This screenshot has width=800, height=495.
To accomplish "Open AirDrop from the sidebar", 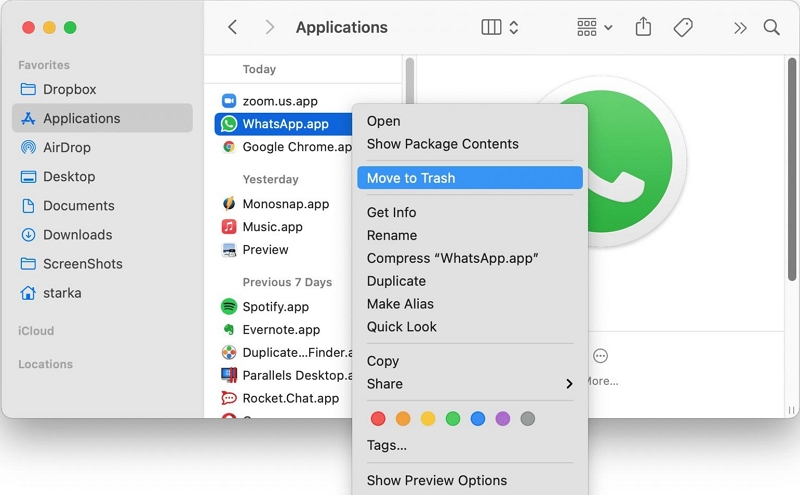I will [102, 147].
